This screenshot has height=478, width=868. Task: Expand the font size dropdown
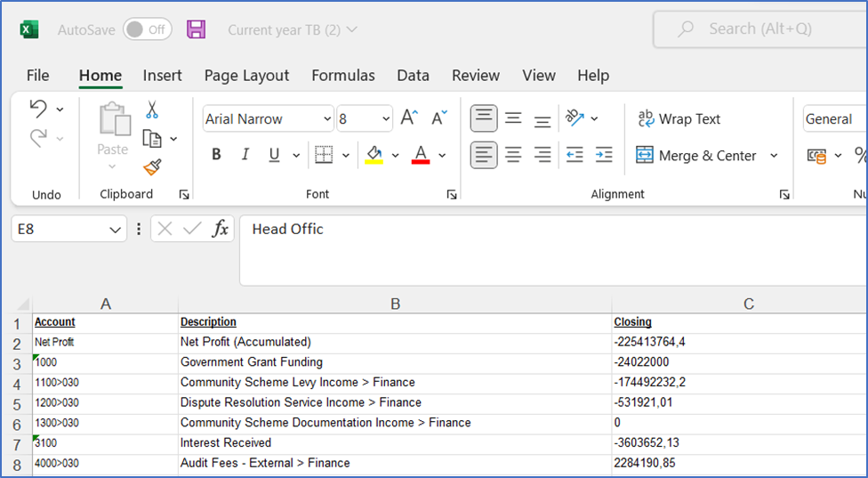coord(386,119)
